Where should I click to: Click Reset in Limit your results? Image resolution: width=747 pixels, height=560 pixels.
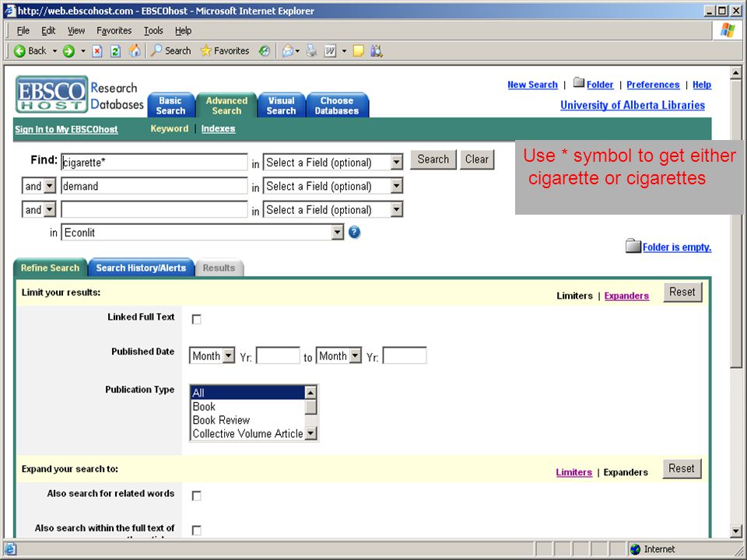[x=682, y=292]
